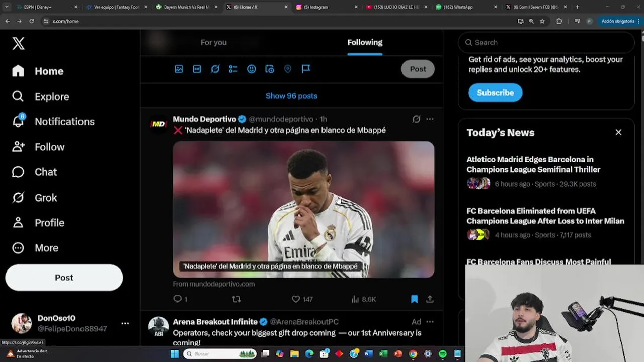
Task: Click the X logo in sidebar
Action: point(18,43)
